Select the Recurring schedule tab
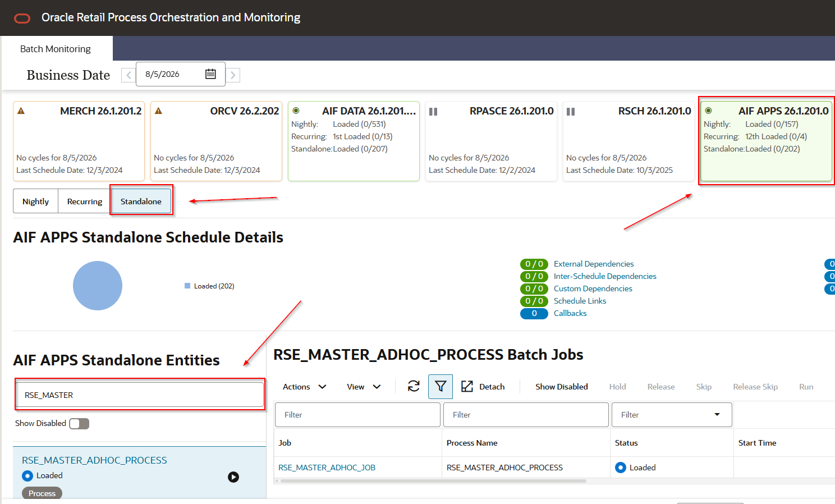This screenshot has height=504, width=835. click(85, 201)
